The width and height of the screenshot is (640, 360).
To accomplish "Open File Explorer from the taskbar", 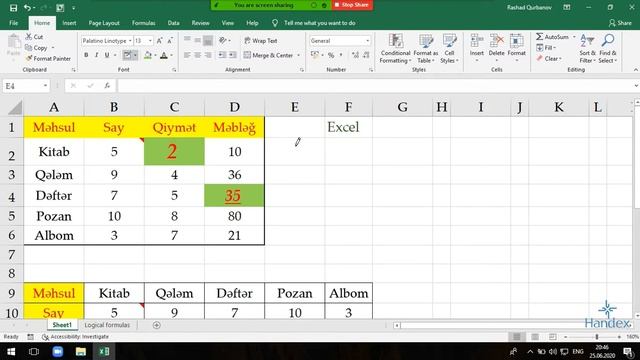I will [x=81, y=351].
